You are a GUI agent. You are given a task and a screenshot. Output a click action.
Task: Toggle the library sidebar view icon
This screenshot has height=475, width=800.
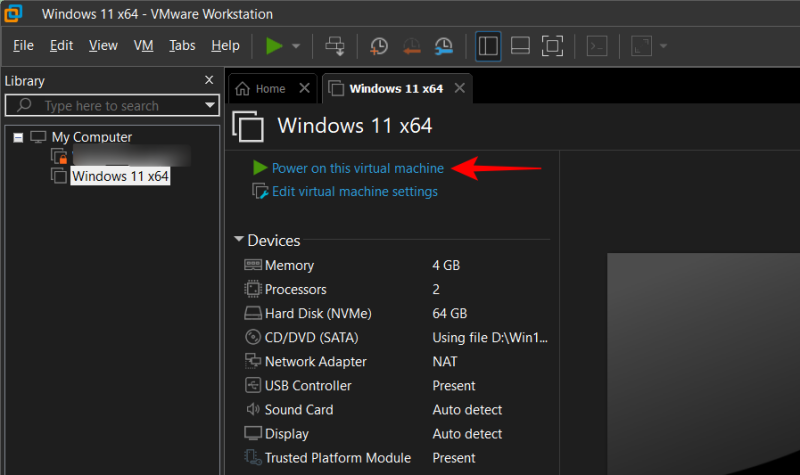point(488,46)
